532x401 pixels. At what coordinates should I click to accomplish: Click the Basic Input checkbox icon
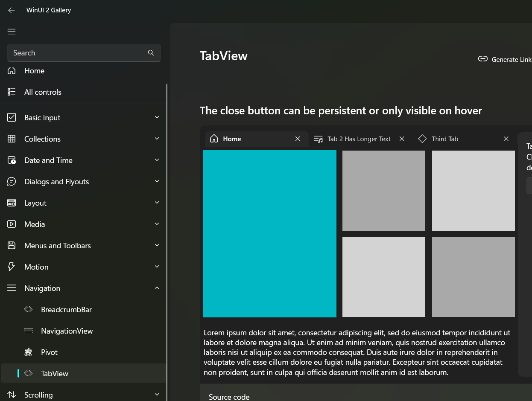[x=11, y=117]
